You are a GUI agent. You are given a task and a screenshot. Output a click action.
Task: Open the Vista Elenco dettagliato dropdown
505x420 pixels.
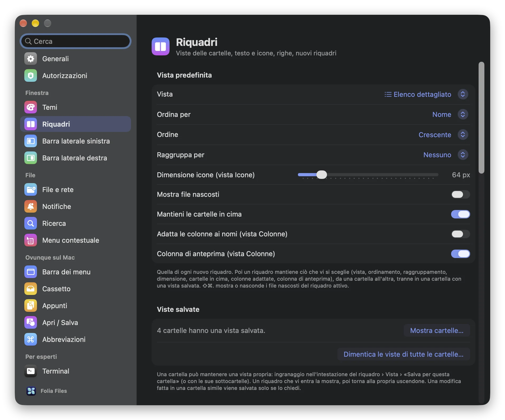click(x=426, y=94)
